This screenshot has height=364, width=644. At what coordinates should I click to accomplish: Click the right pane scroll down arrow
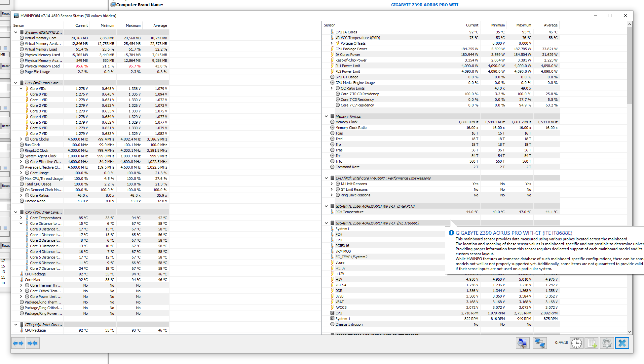629,332
